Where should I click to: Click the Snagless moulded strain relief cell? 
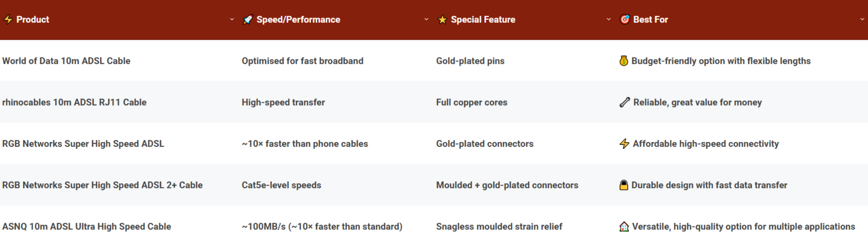pos(500,227)
